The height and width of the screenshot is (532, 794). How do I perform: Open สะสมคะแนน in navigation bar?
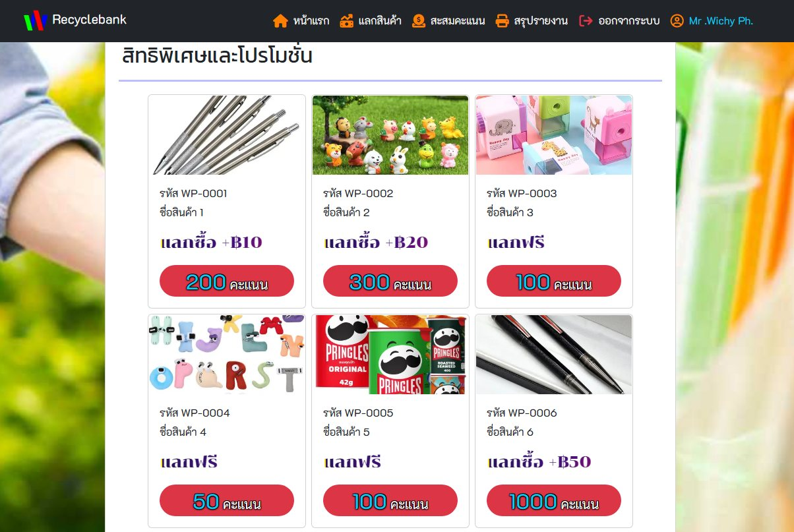pos(458,21)
